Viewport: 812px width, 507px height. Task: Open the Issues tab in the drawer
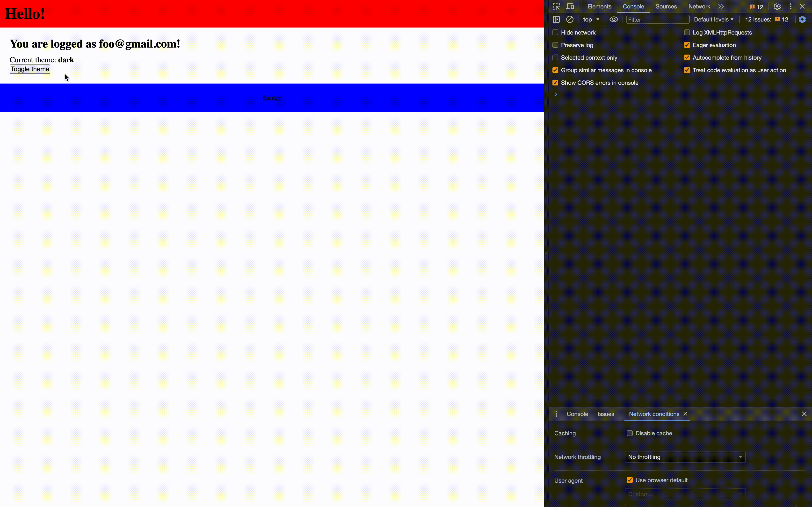click(606, 414)
